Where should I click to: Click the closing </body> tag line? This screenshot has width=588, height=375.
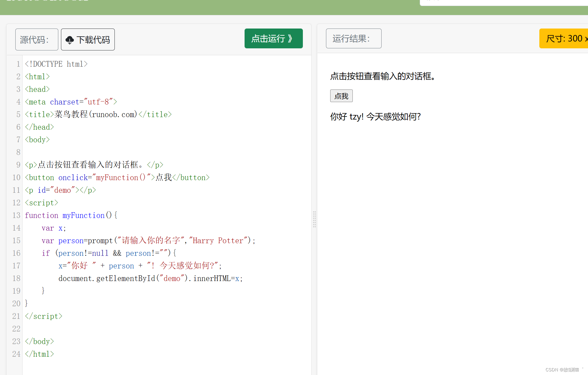tap(39, 341)
